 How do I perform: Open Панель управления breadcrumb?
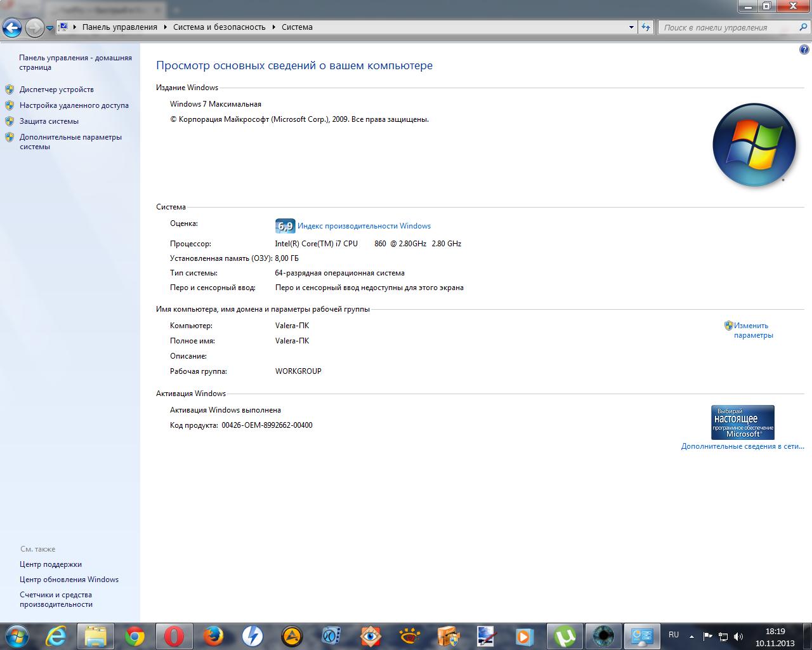119,27
